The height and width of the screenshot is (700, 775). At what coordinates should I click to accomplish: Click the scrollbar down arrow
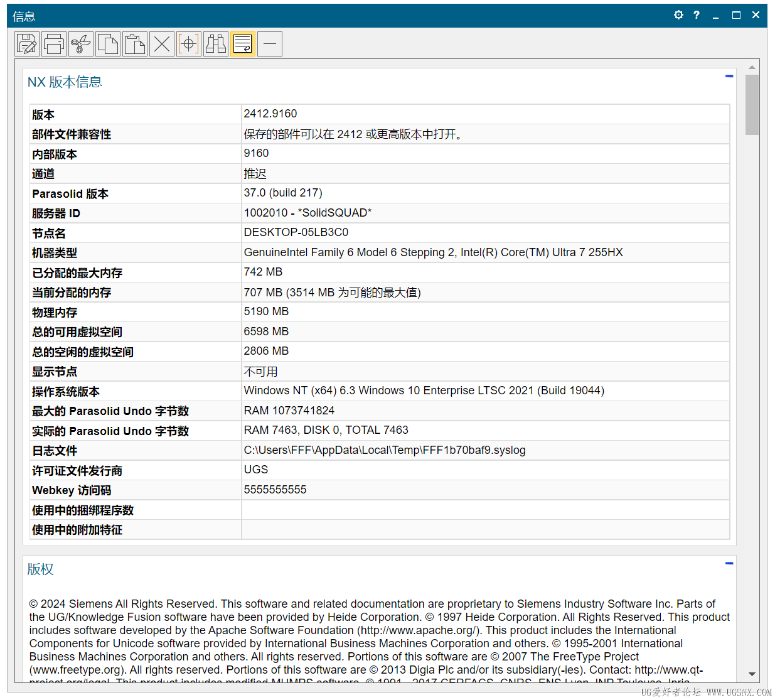pos(752,674)
